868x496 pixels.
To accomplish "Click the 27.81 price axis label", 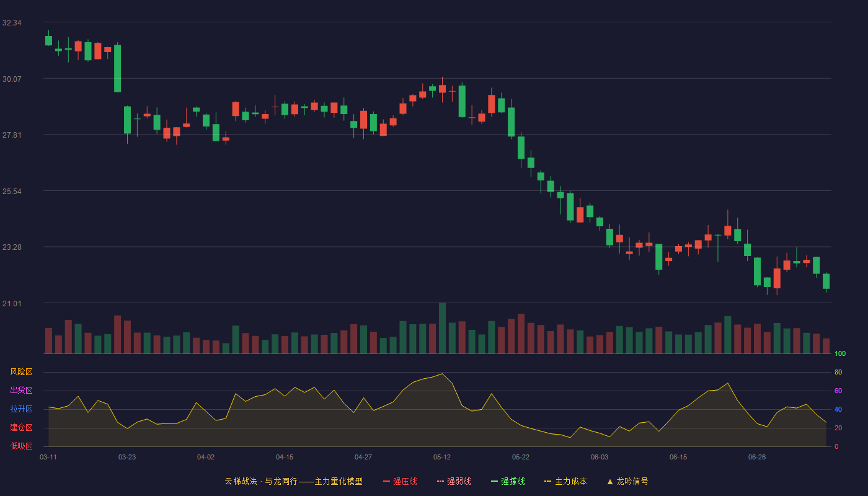I will click(x=12, y=135).
